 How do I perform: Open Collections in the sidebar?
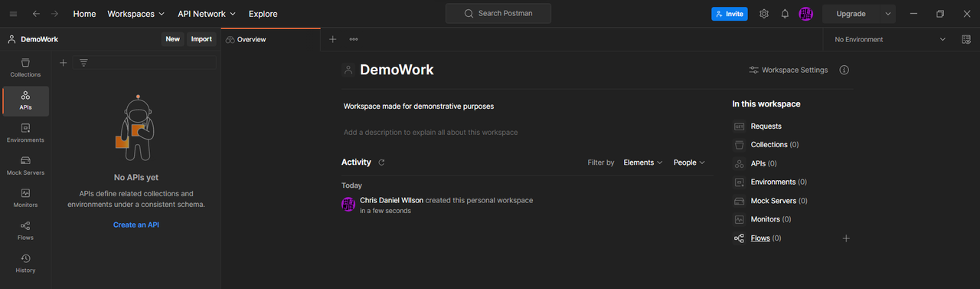(25, 67)
